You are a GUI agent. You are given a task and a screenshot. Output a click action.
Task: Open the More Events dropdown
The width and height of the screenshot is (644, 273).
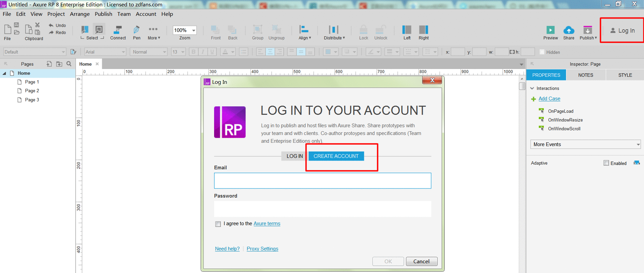point(586,144)
